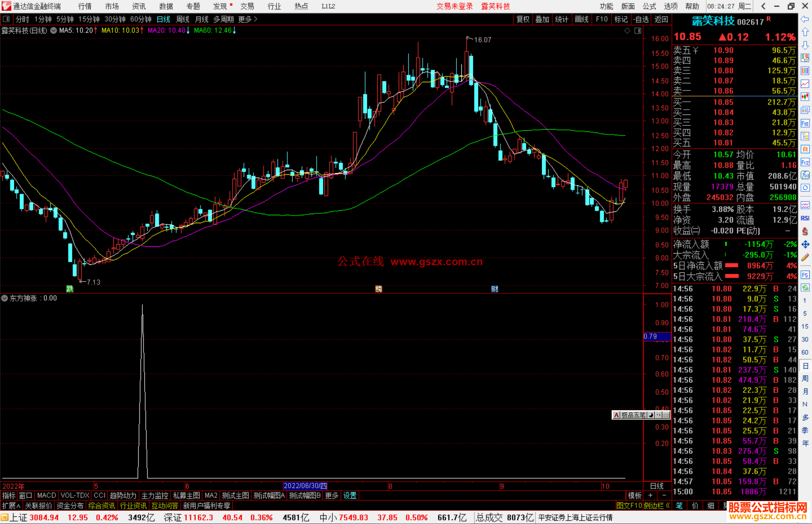Click the orange document icon in right sidebar

805,149
